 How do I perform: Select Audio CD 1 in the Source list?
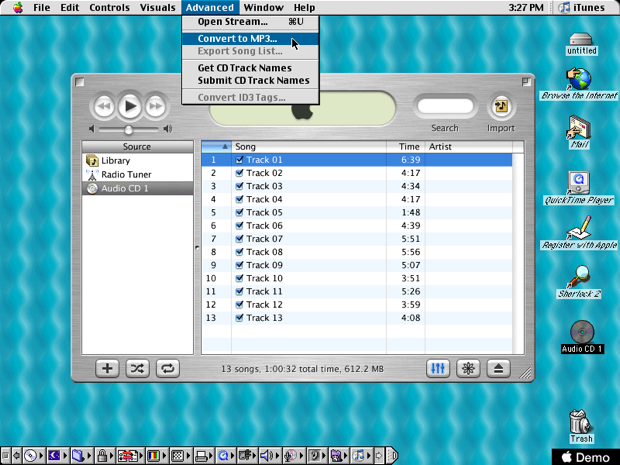[x=137, y=188]
